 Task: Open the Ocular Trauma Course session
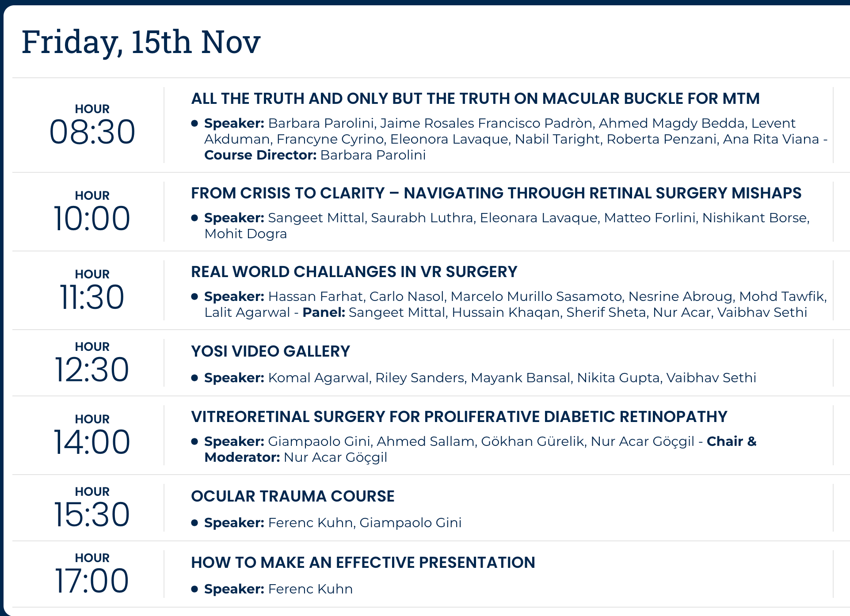(x=293, y=496)
